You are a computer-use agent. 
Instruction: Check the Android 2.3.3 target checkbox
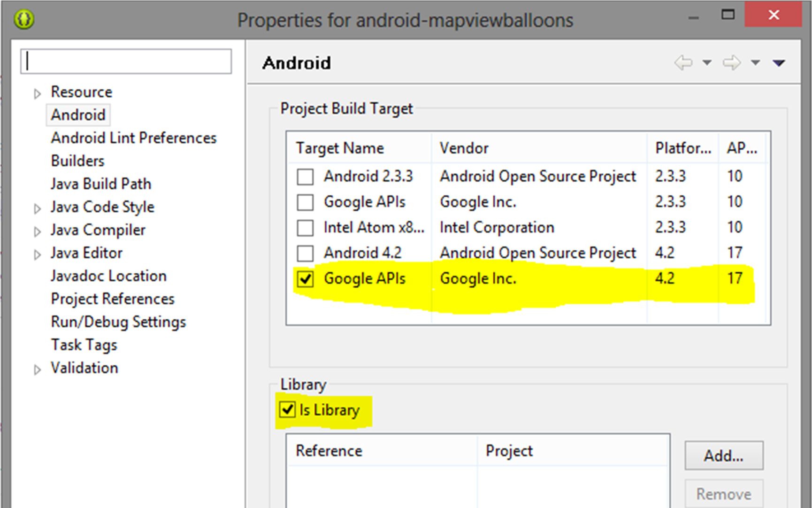(x=305, y=177)
